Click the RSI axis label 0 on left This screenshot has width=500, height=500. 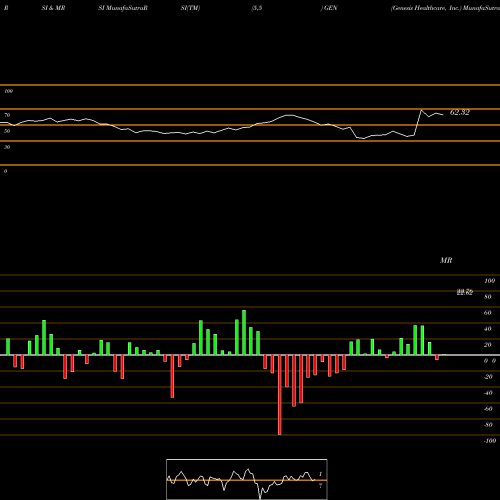point(5,171)
